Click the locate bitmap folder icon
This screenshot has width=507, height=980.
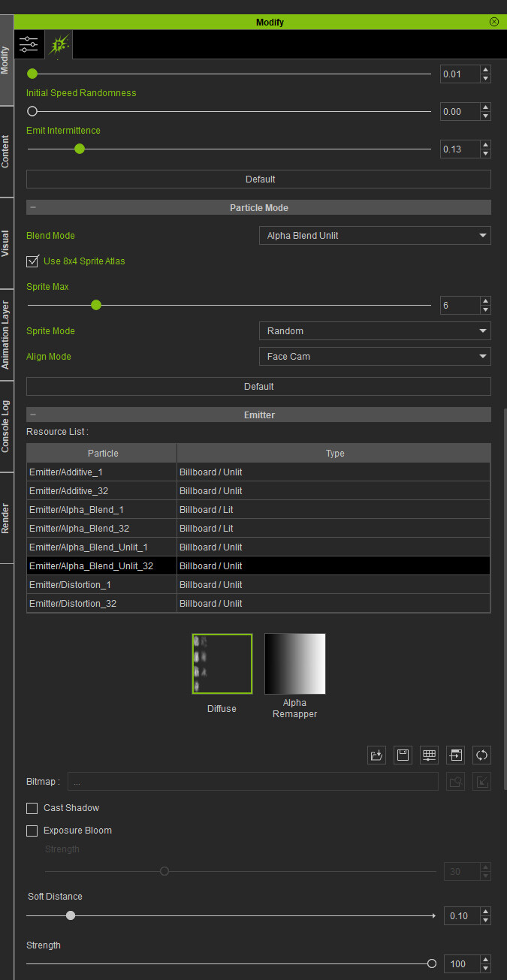pos(455,782)
